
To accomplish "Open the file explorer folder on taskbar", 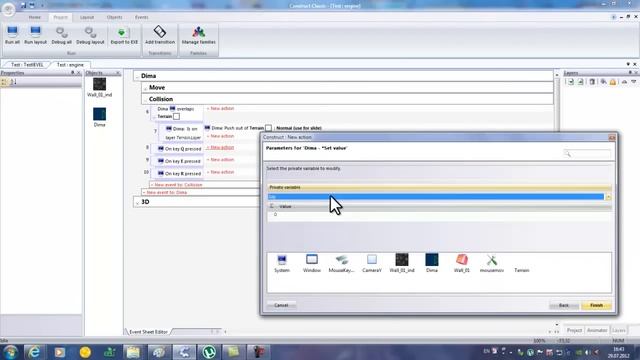I will pos(133,352).
